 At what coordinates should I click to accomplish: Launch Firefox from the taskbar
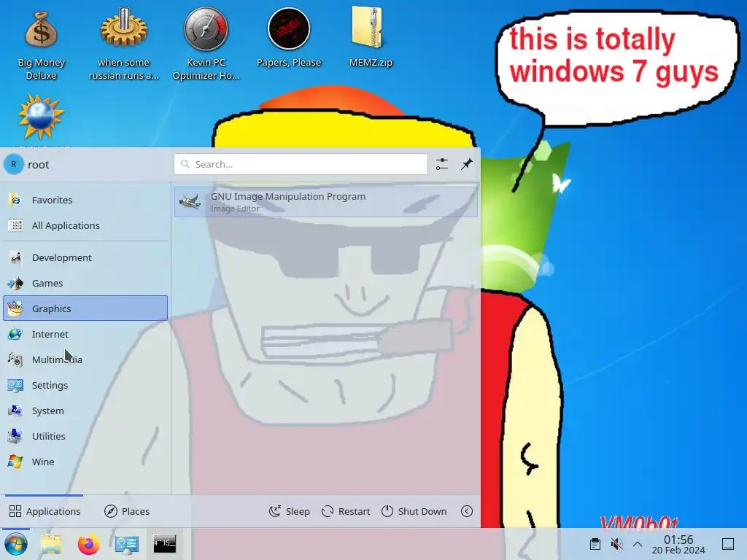(x=88, y=544)
